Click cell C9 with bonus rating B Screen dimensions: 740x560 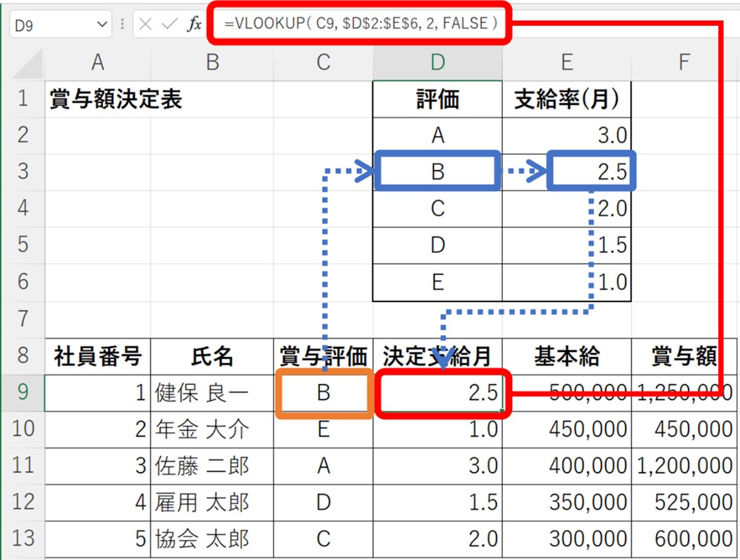[x=323, y=393]
